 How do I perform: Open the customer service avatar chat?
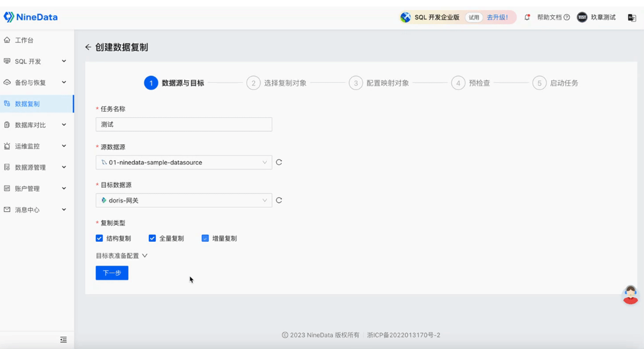click(630, 295)
